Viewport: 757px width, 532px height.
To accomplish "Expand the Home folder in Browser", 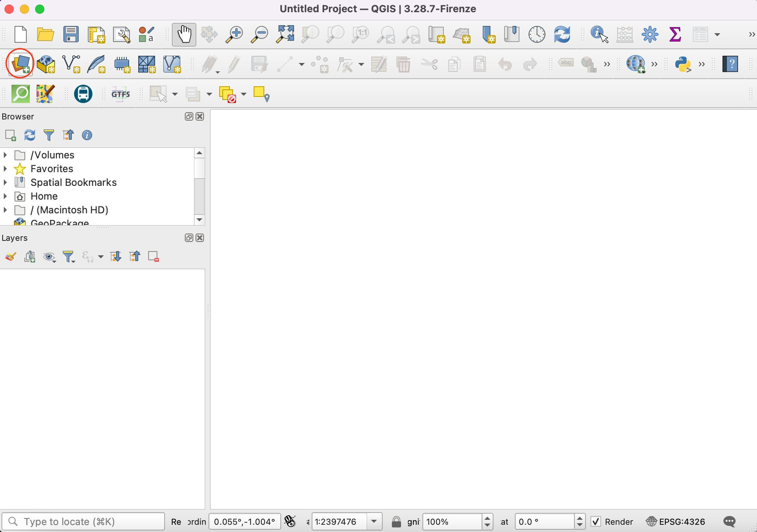I will [x=5, y=196].
